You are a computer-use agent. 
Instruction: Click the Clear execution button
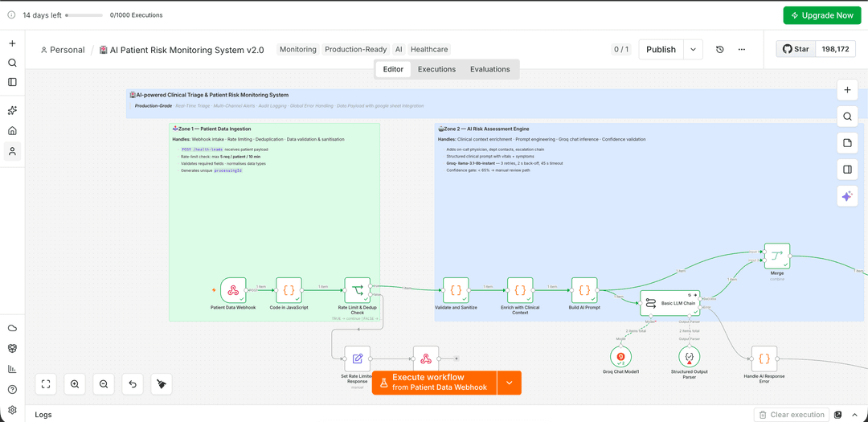(792, 414)
